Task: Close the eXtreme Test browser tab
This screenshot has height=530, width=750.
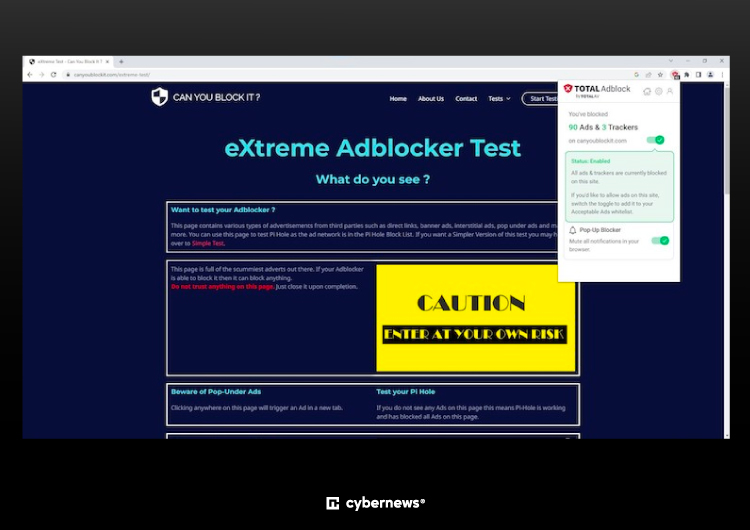Action: coord(107,62)
